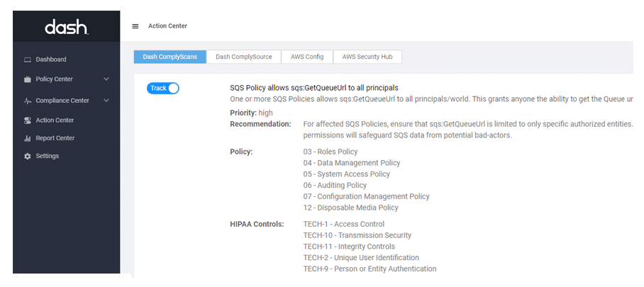Expand the Policy Center chevron
644x287 pixels.
pos(106,79)
